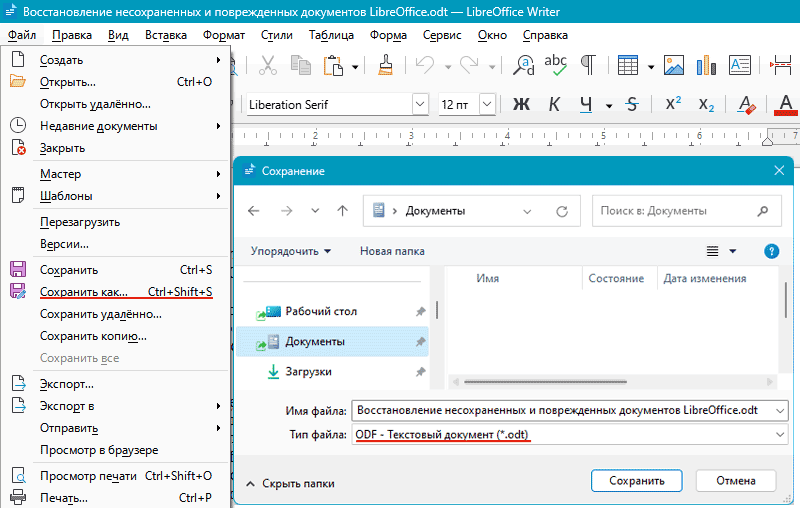
Task: Click the Undo arrow icon
Action: (x=425, y=65)
